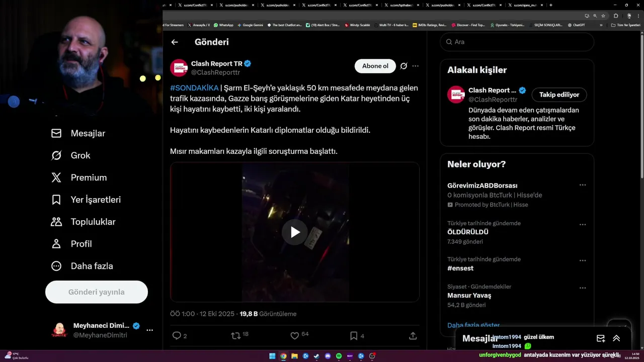
Task: Open options for #ensest trend
Action: tap(583, 260)
